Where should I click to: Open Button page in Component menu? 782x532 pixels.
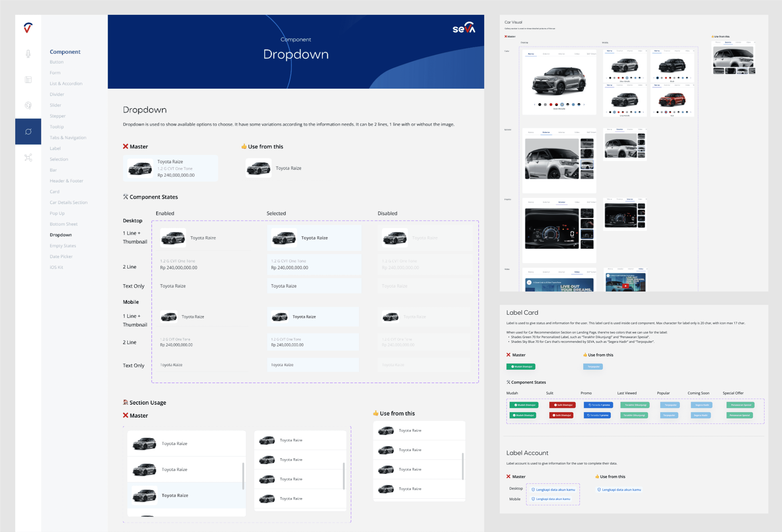(x=57, y=62)
